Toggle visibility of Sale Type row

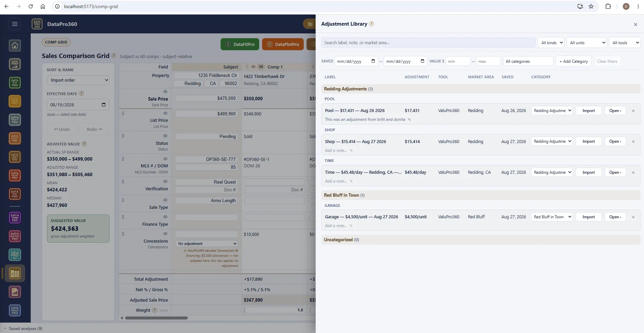pos(165,200)
